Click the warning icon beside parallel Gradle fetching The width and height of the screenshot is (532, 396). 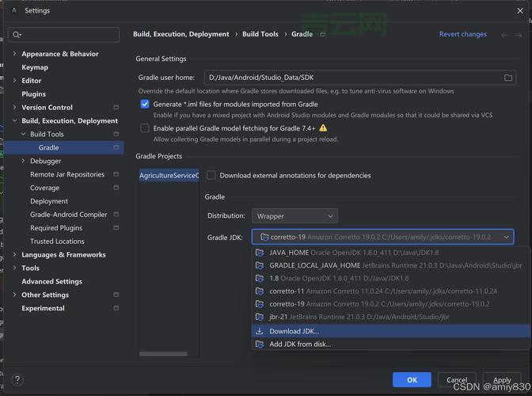coord(323,128)
